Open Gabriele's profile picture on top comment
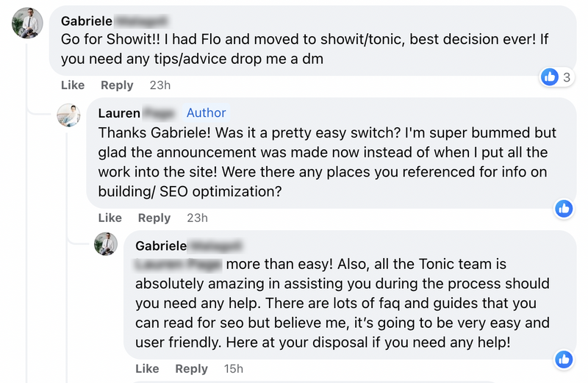Viewport: 588px width, 383px height. tap(27, 23)
